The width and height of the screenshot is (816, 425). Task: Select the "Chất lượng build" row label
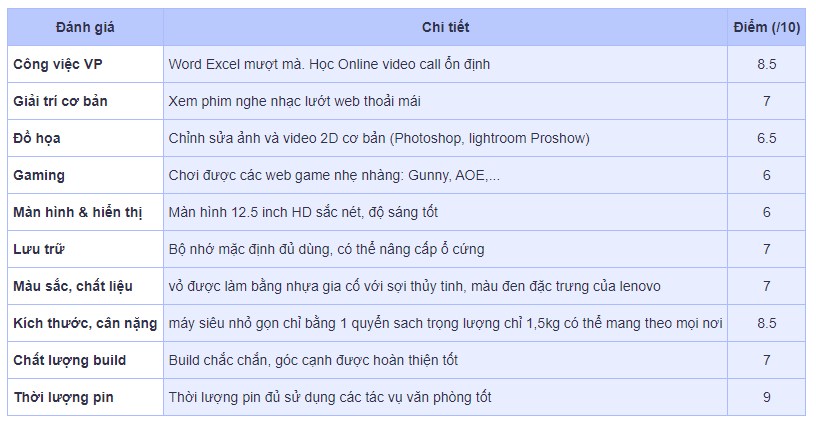pyautogui.click(x=70, y=360)
